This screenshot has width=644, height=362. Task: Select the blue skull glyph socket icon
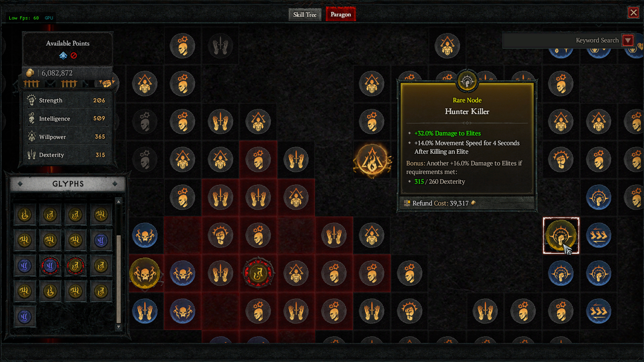pyautogui.click(x=144, y=236)
